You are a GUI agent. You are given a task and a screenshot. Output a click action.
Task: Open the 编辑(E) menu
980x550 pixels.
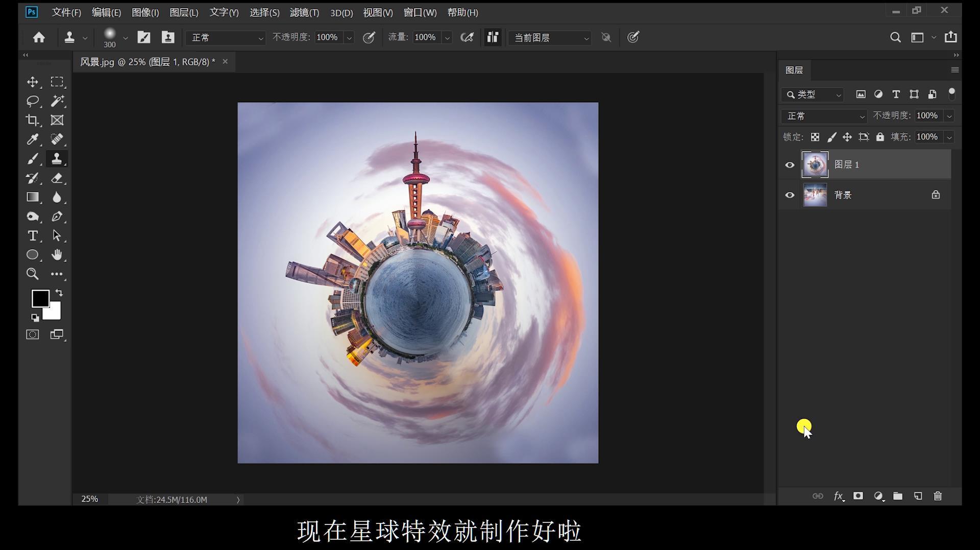pyautogui.click(x=106, y=12)
